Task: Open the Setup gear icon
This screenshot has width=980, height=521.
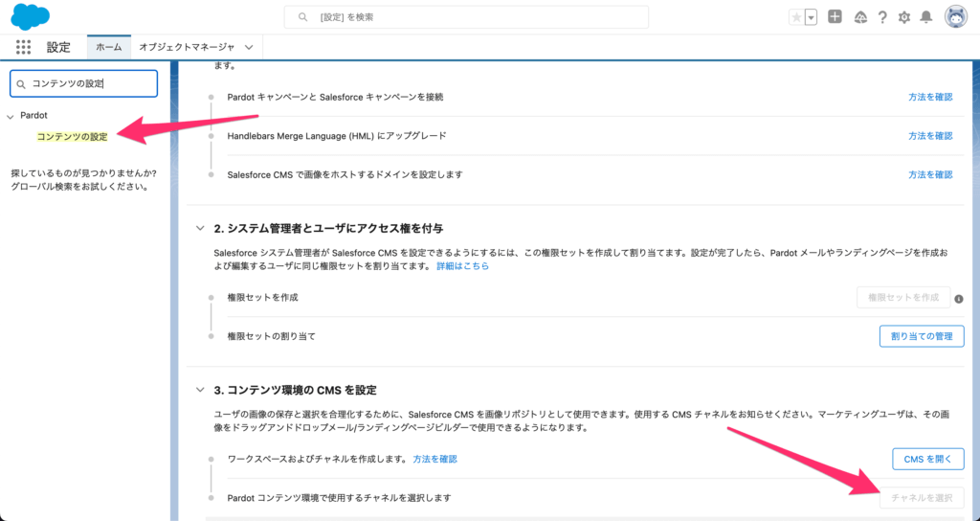Action: tap(904, 17)
